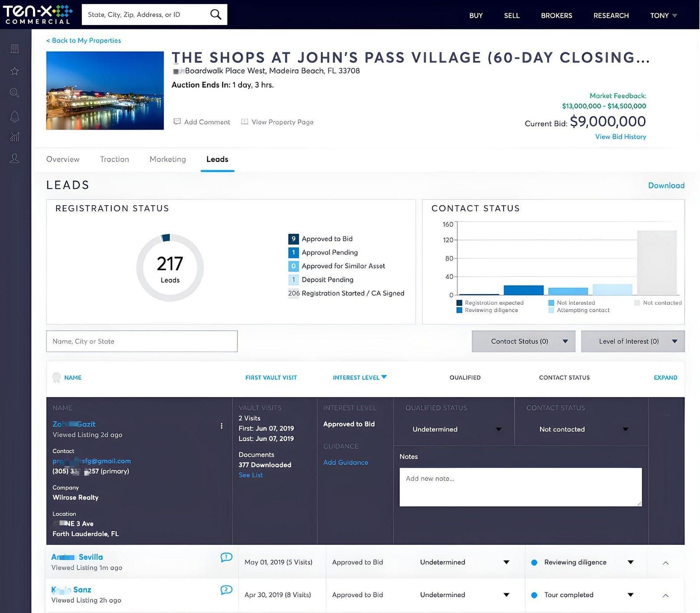Viewport: 700px width, 613px height.
Task: Open My Properties building icon in sidebar
Action: coord(14,49)
